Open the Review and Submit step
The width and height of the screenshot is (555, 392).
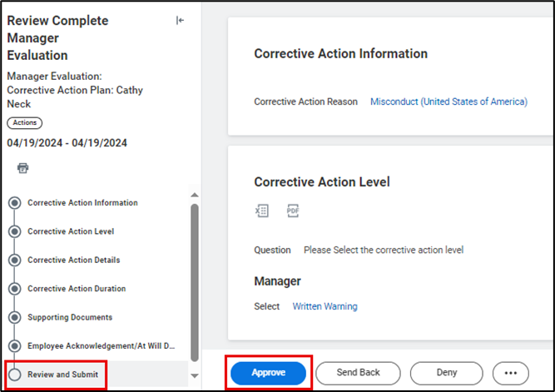click(x=62, y=375)
